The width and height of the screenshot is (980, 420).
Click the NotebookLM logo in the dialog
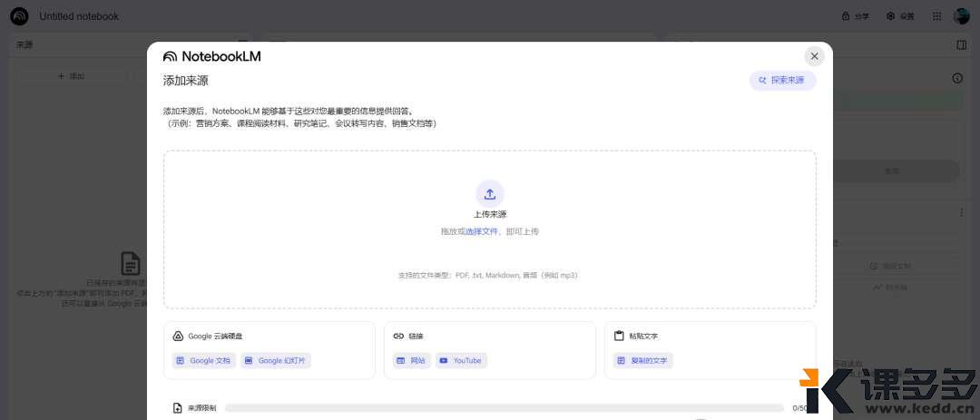pos(211,56)
